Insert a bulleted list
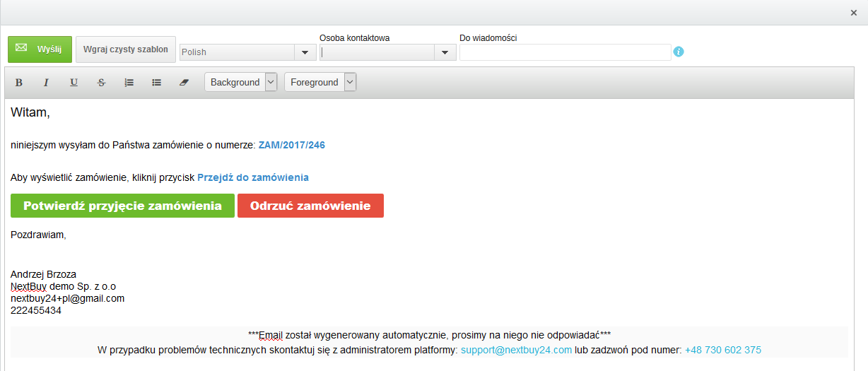The width and height of the screenshot is (868, 371). [157, 83]
